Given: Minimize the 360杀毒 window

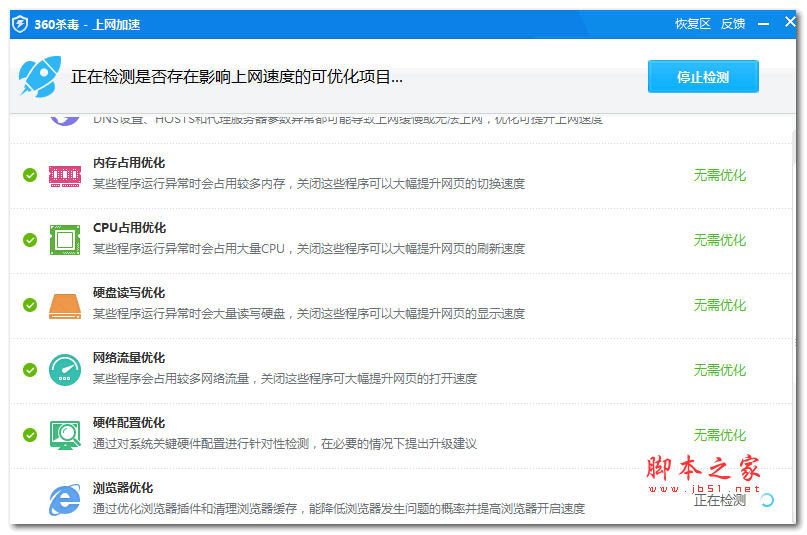Looking at the screenshot, I should click(x=763, y=24).
